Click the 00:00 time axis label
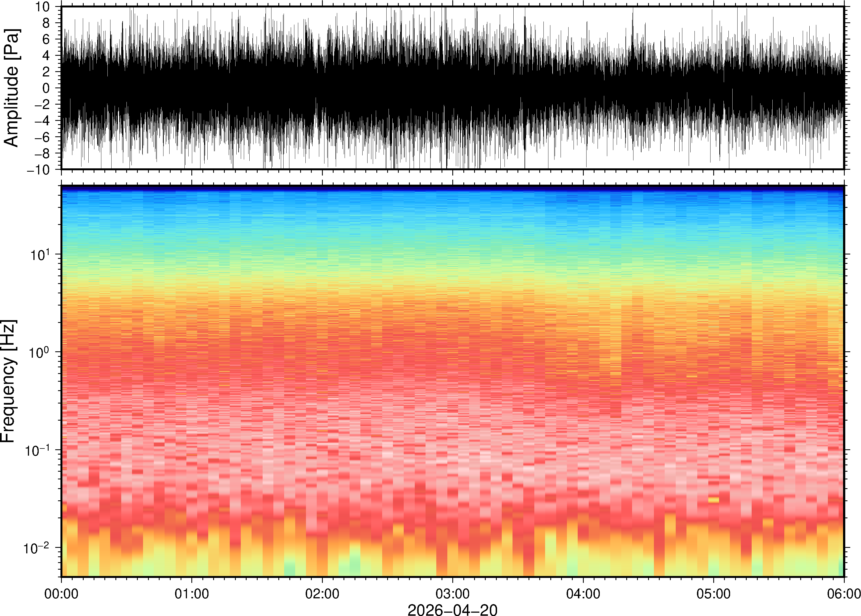Screen dimensions: 861x616 pos(62,594)
